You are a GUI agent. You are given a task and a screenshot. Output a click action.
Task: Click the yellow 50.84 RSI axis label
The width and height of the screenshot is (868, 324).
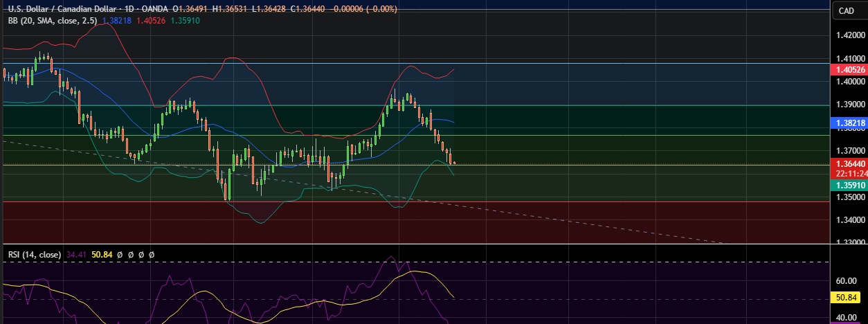tap(846, 298)
